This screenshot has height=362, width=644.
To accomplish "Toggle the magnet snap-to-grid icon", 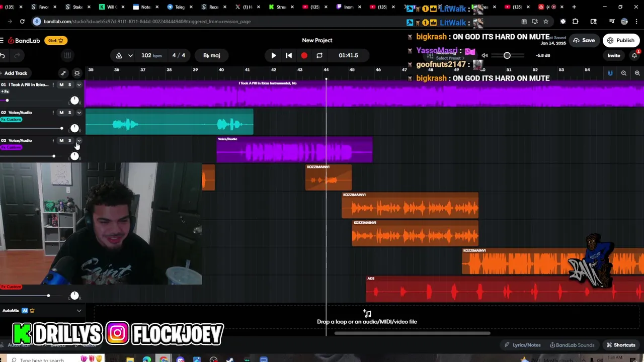I will tap(610, 73).
